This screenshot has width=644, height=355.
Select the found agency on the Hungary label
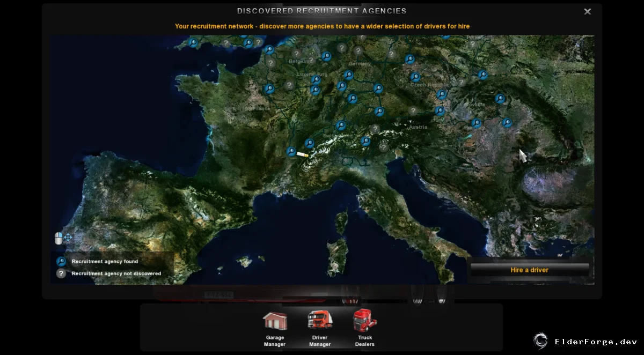point(476,123)
